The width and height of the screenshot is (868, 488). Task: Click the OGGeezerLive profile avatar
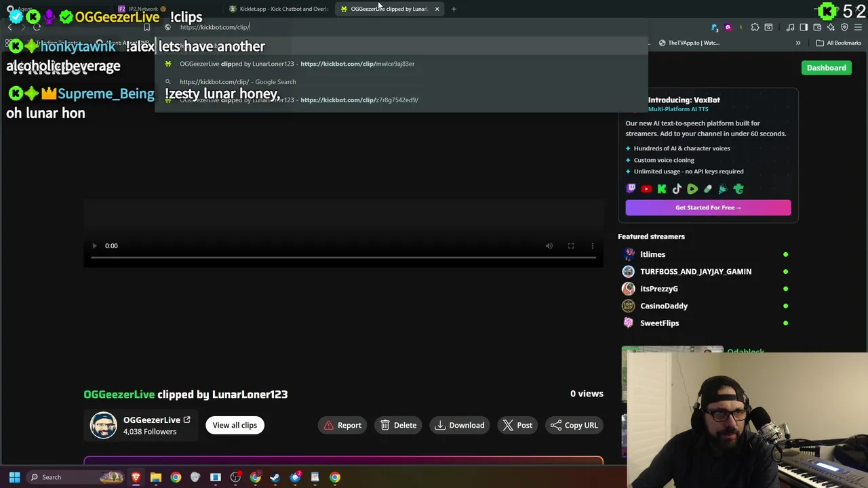104,426
